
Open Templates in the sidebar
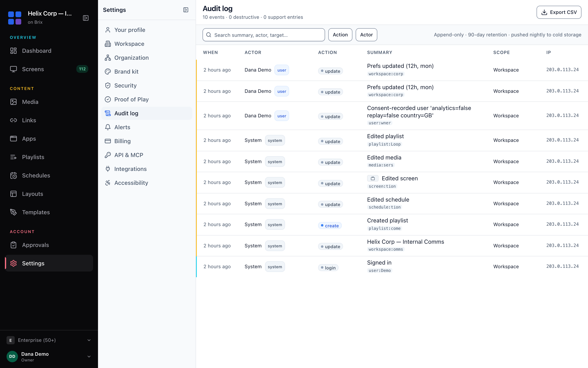click(x=49, y=212)
